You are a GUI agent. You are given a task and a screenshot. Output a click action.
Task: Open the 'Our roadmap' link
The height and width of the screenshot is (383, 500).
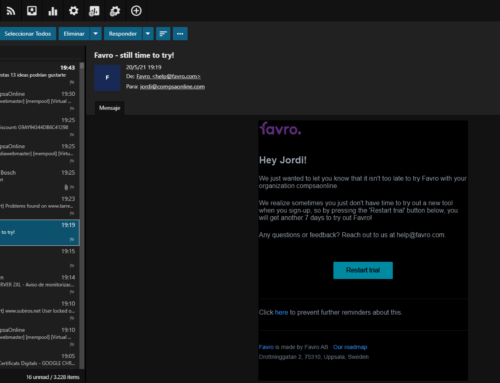(350, 347)
